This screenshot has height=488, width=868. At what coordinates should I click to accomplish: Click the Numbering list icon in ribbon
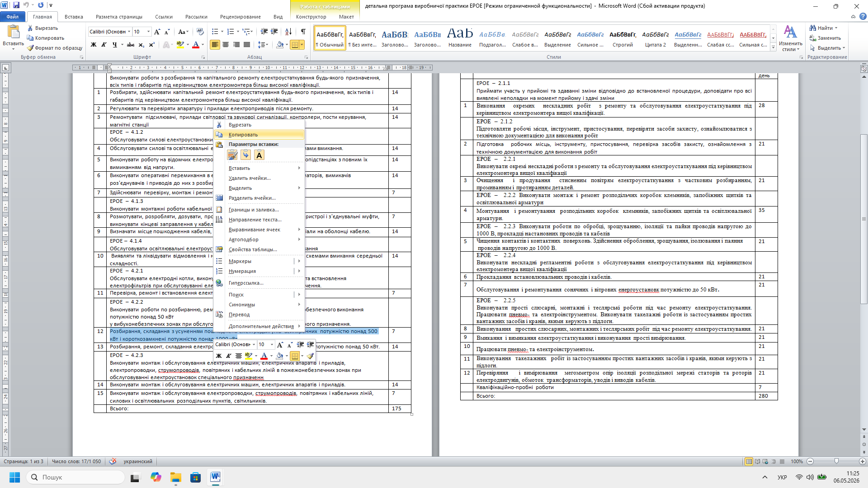231,32
